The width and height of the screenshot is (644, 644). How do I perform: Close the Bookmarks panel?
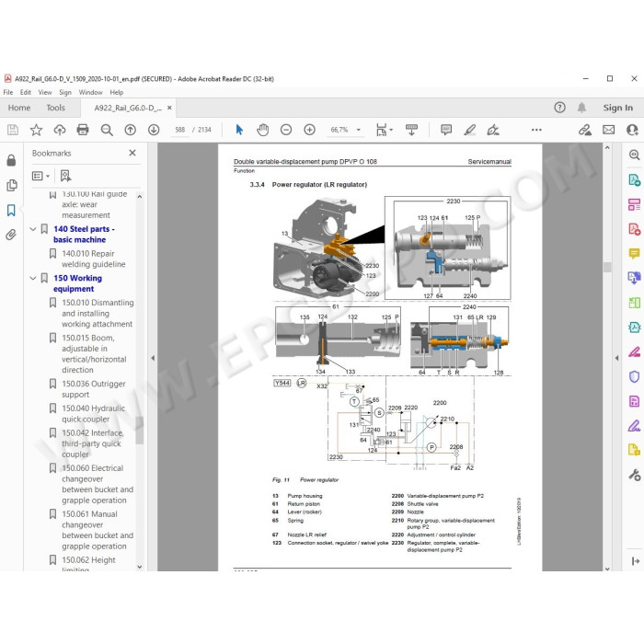click(132, 153)
